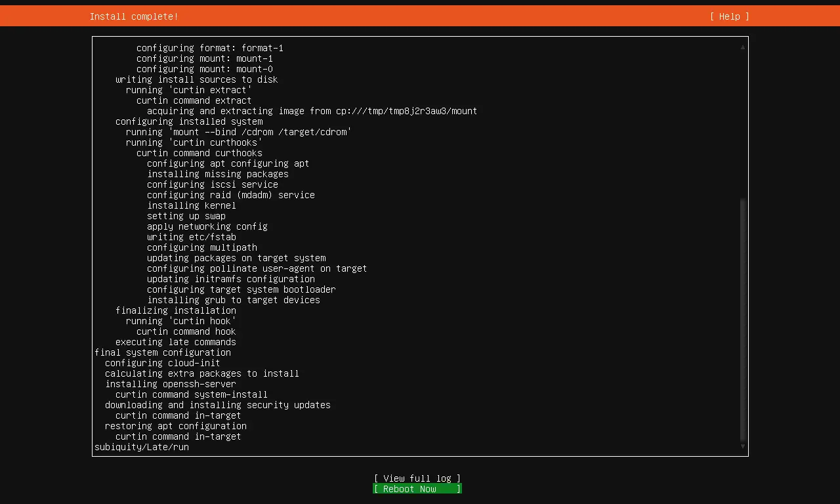Select 'restoring apt configuration' line
840x504 pixels.
click(x=176, y=426)
